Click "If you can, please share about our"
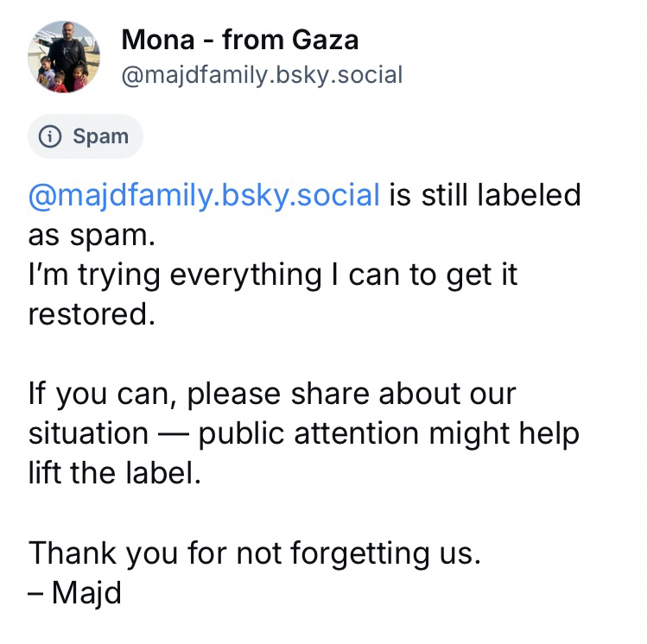The image size is (647, 644). click(x=272, y=394)
